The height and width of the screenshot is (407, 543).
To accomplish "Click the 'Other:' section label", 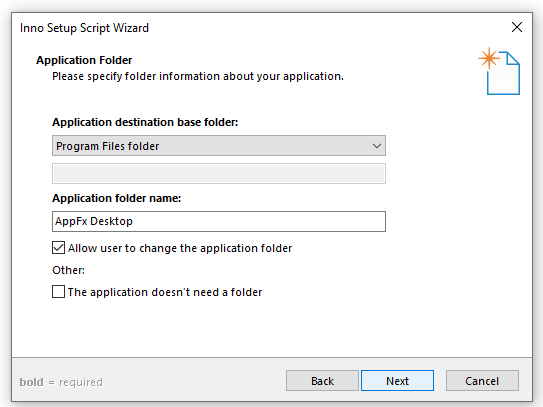I will click(x=68, y=270).
